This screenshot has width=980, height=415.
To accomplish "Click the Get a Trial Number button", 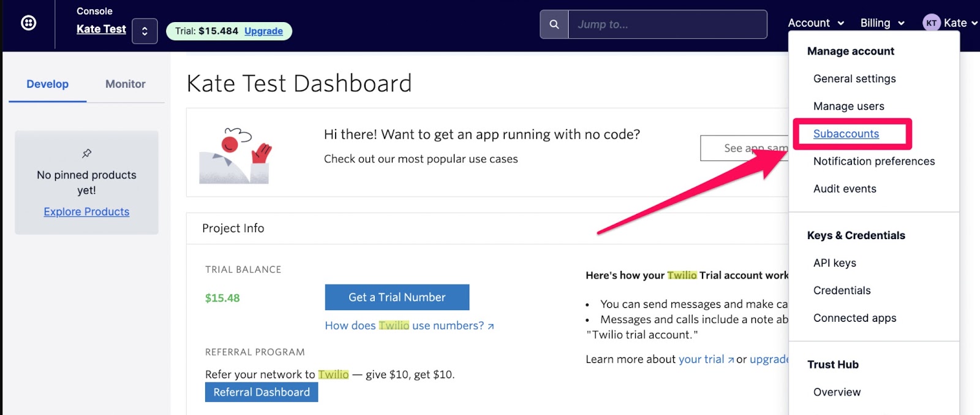I will pos(397,297).
